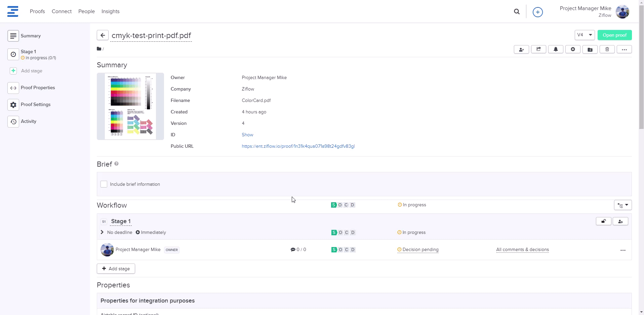Viewport: 644px width, 315px height.
Task: Open the search magnifier icon
Action: [517, 12]
